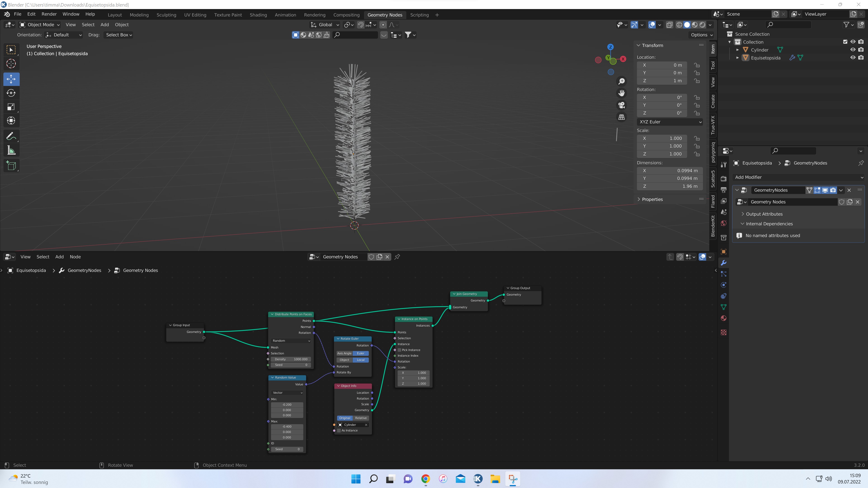Open the Render properties tab
868x488 pixels.
724,179
